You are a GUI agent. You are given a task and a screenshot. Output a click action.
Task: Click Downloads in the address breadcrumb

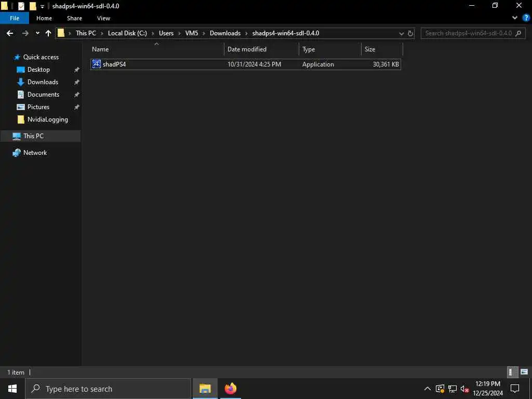225,33
